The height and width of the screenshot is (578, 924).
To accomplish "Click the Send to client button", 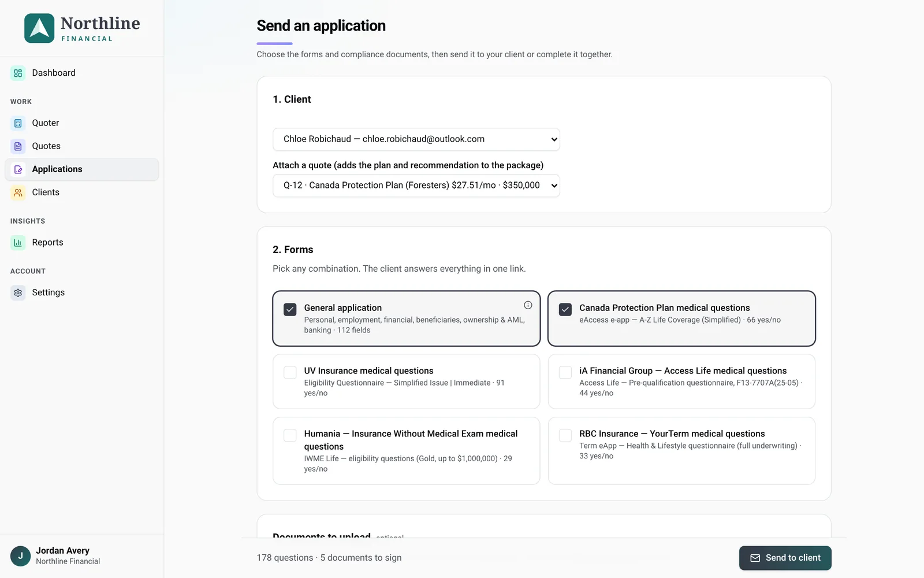I will [x=785, y=558].
